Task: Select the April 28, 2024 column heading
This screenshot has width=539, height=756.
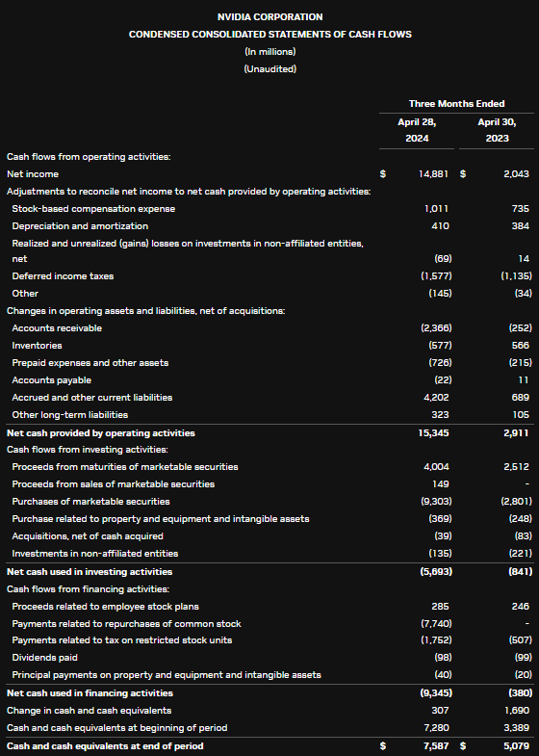Action: click(x=417, y=130)
